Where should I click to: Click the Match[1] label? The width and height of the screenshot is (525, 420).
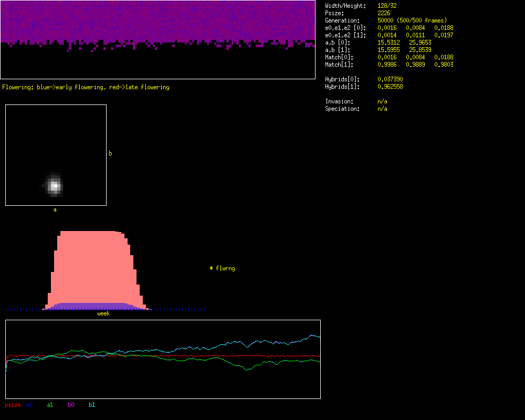pyautogui.click(x=339, y=65)
